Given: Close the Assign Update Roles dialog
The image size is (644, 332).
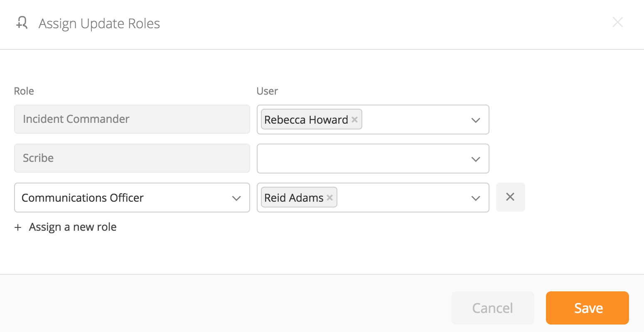Looking at the screenshot, I should tap(617, 22).
